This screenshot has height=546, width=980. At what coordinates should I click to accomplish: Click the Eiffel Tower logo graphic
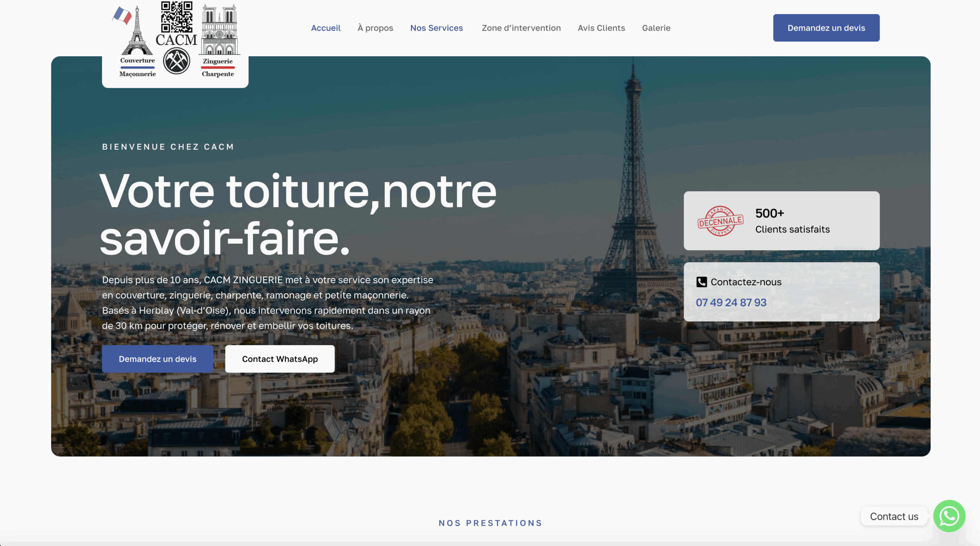tap(137, 31)
